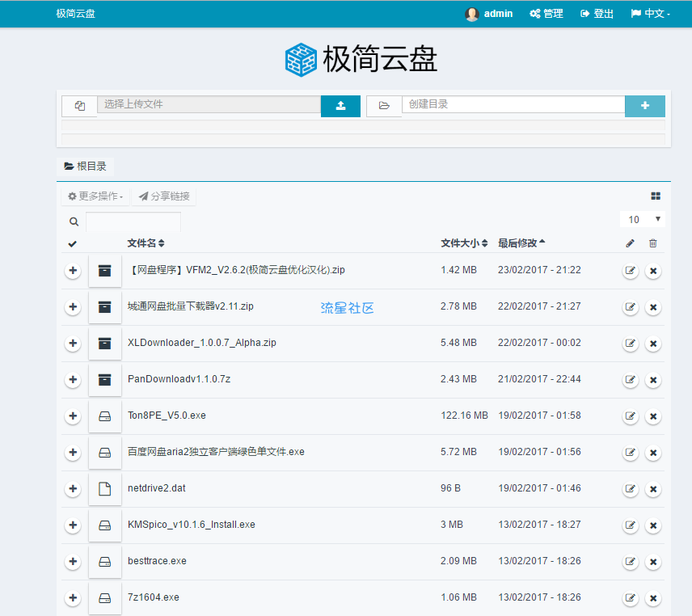The height and width of the screenshot is (616, 692).
Task: Open the 城通网盘批量下载器v2.11.zip file link
Action: 191,306
